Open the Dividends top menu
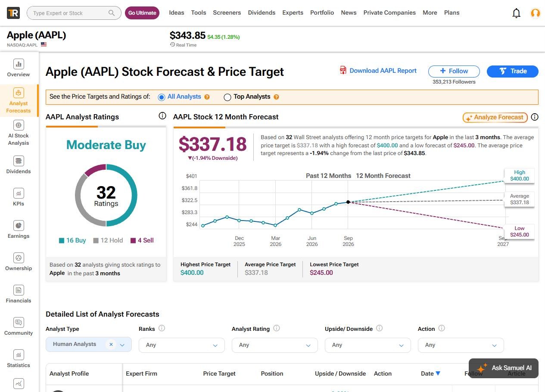The width and height of the screenshot is (545, 392). 262,12
